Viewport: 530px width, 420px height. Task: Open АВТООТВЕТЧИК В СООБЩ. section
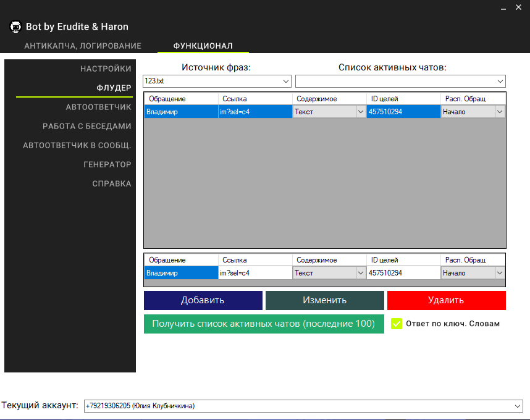(77, 146)
